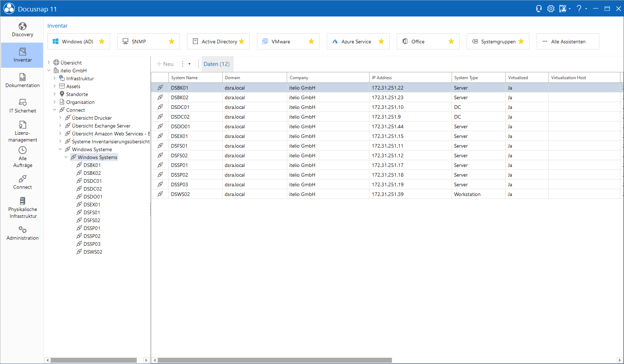624x364 pixels.
Task: Select the DSDO01 table row name
Action: (x=181, y=126)
